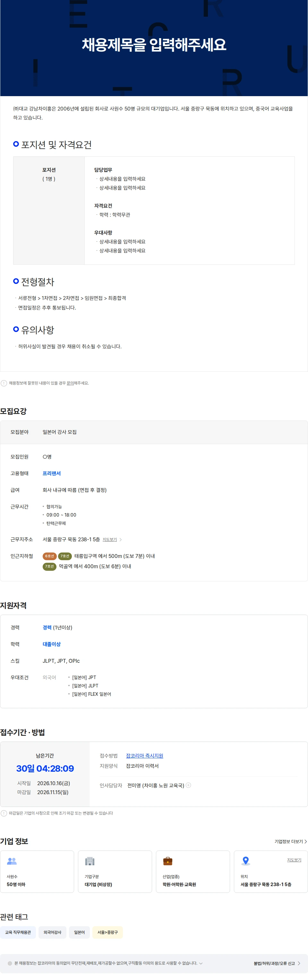This screenshot has width=308, height=980.
Task: Click the 2026.11.15(일) deadline date
Action: [53, 792]
